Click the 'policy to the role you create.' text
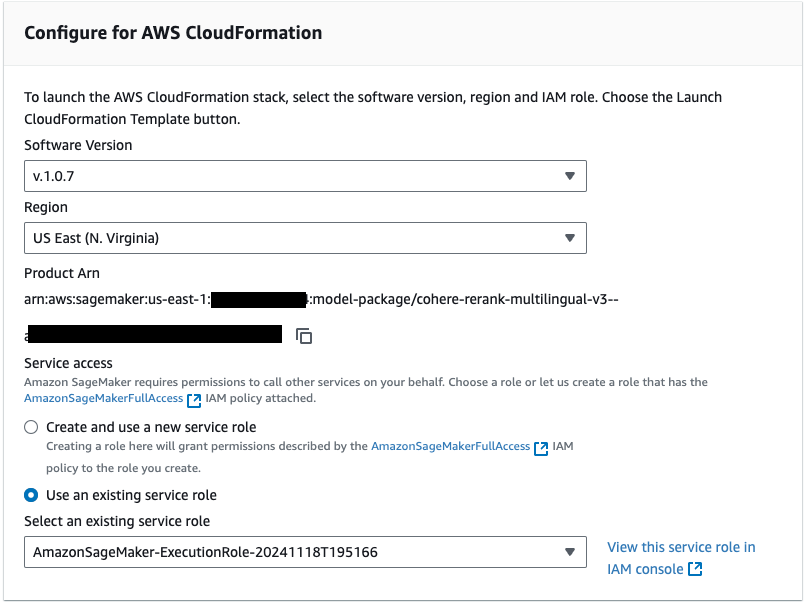Image resolution: width=806 pixels, height=603 pixels. [123, 468]
